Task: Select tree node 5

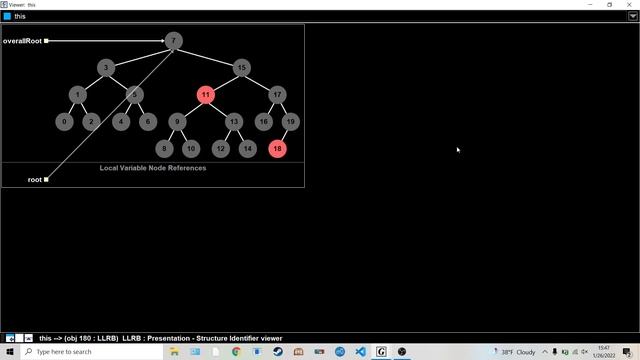Action: click(x=135, y=95)
